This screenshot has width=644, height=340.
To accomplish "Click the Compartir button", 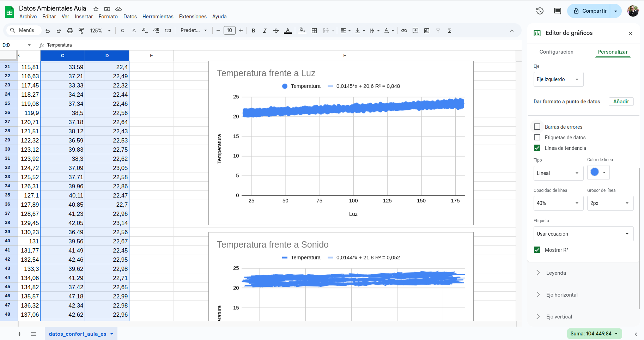I will tap(589, 11).
